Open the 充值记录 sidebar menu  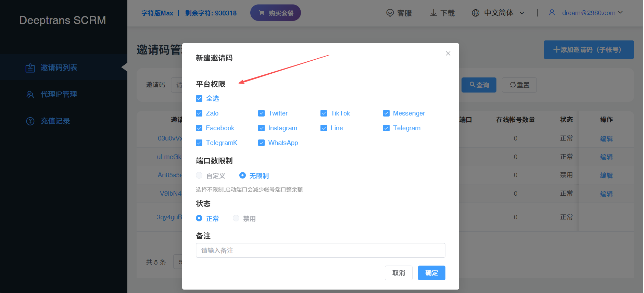pyautogui.click(x=64, y=121)
